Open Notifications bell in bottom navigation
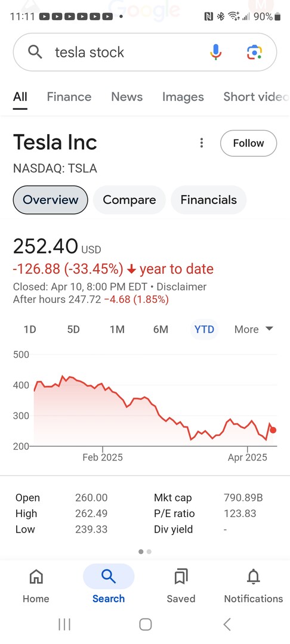This screenshot has width=290, height=644. (254, 586)
